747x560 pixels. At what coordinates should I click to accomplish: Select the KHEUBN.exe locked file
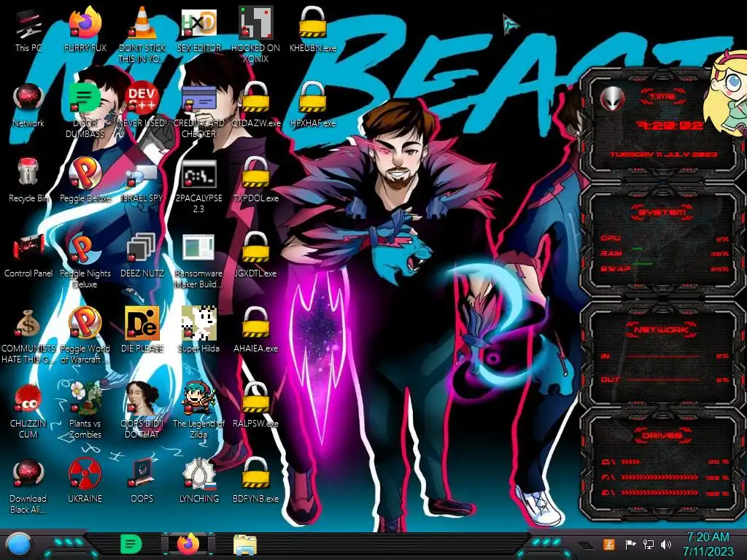click(312, 29)
